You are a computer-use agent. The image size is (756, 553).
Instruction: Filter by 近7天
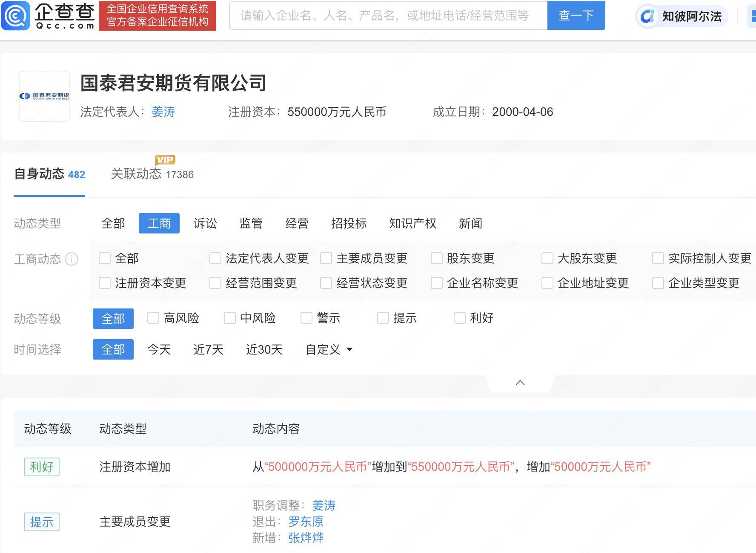click(x=208, y=349)
